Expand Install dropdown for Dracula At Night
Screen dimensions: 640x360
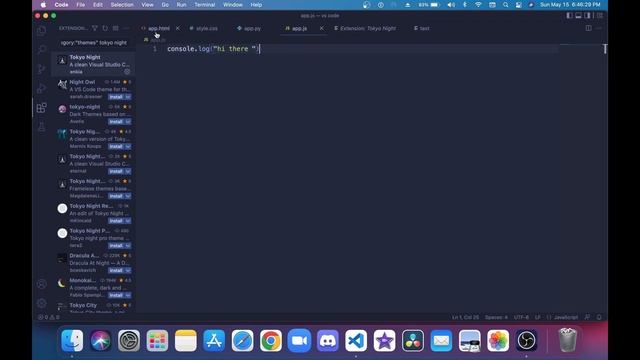click(x=128, y=271)
